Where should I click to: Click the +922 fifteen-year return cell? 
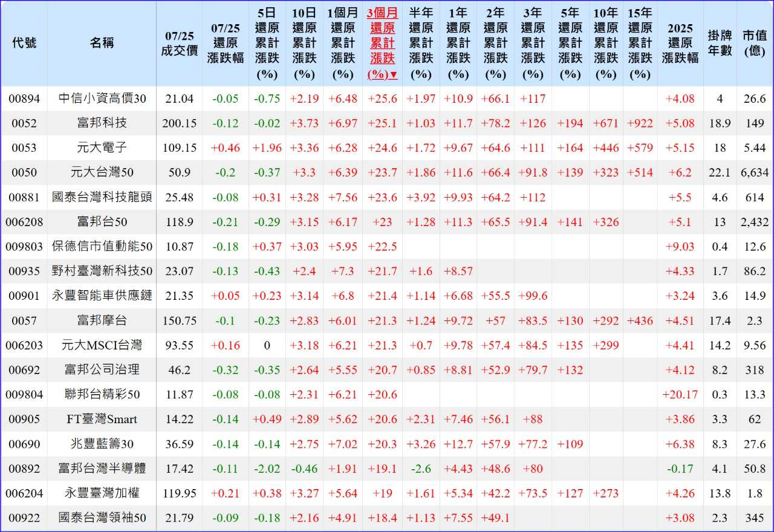coord(640,123)
